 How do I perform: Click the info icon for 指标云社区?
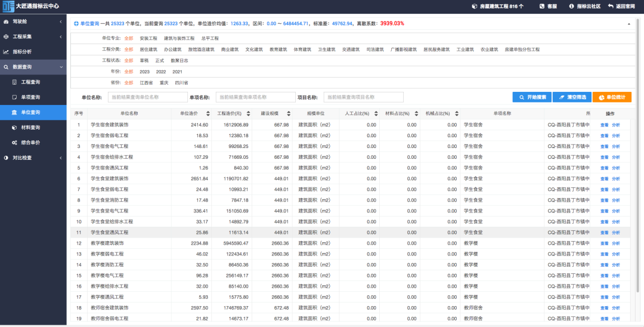click(x=571, y=6)
